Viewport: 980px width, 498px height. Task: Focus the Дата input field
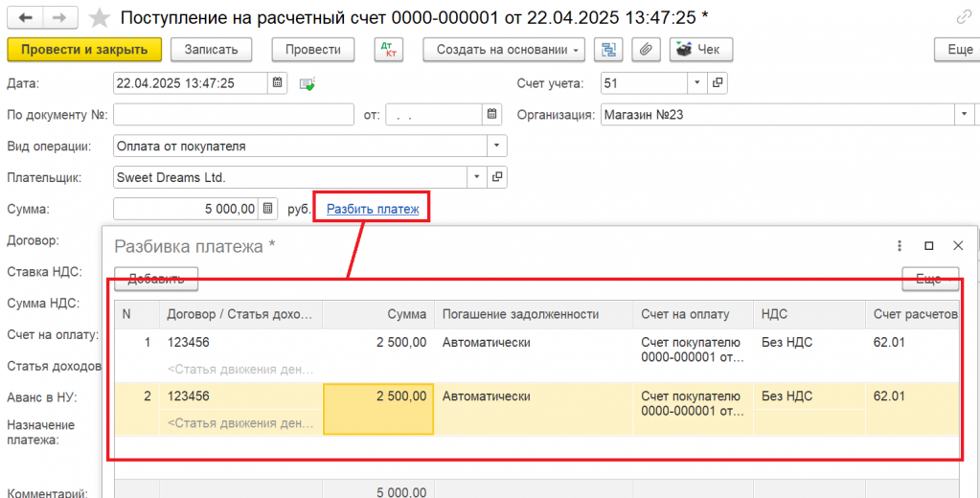191,83
